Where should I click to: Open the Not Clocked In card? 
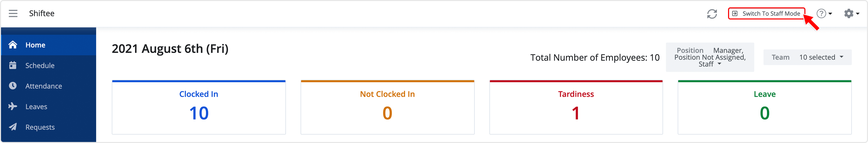pos(388,107)
